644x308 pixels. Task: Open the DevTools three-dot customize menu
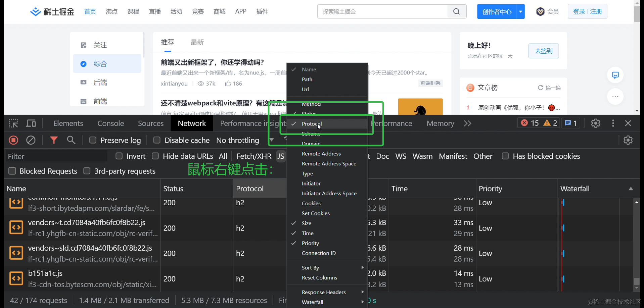click(613, 123)
